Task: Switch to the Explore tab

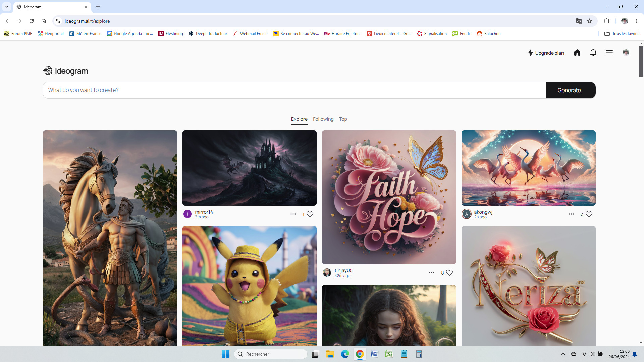Action: click(299, 119)
